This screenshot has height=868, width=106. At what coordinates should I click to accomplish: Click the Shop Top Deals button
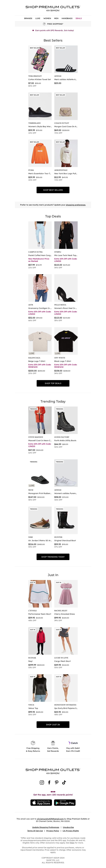click(53, 383)
